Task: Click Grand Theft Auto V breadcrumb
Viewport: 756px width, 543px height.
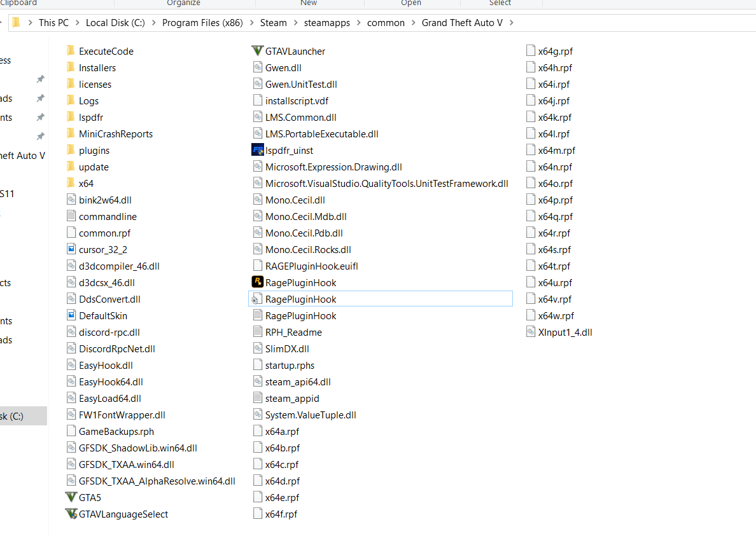Action: coord(462,23)
